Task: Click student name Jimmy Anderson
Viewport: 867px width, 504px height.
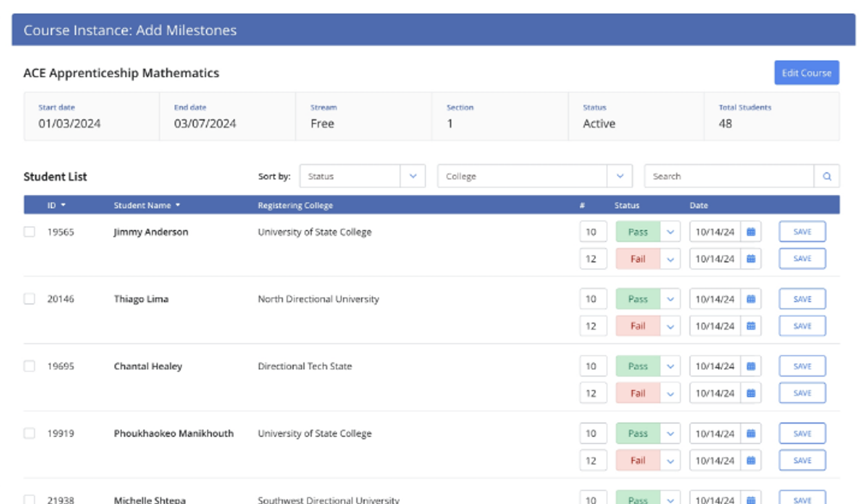Action: (151, 232)
